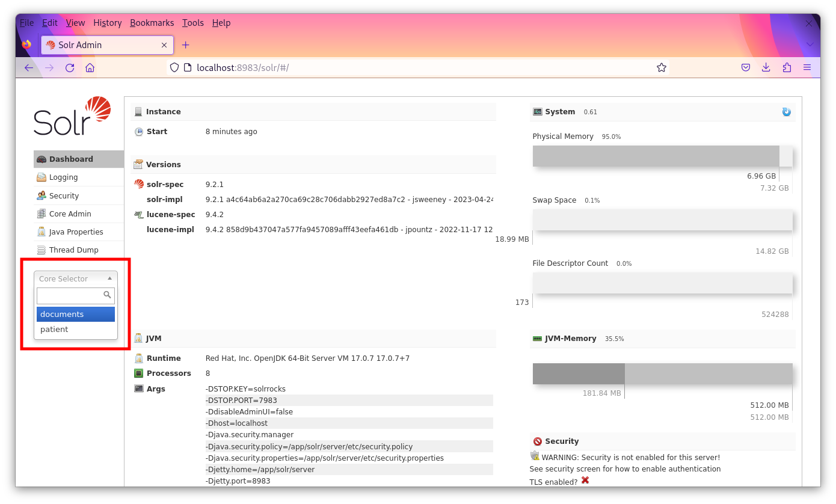Open the File menu
Image resolution: width=836 pixels, height=504 pixels.
pos(26,23)
